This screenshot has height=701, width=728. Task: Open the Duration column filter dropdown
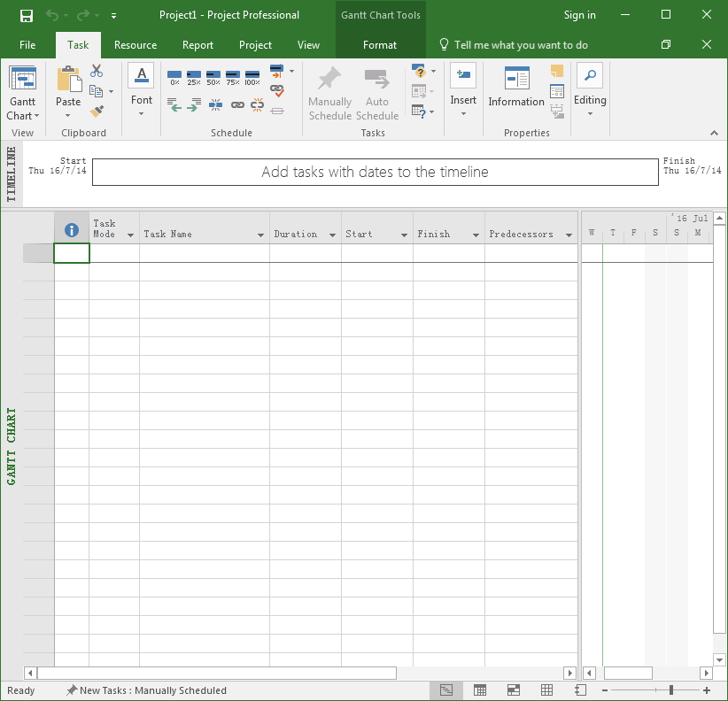click(332, 235)
